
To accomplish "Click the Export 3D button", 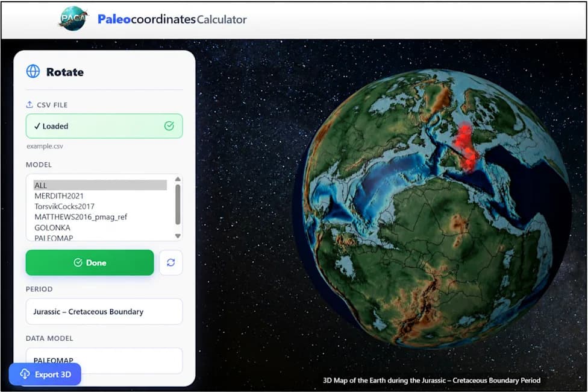I will (x=45, y=374).
